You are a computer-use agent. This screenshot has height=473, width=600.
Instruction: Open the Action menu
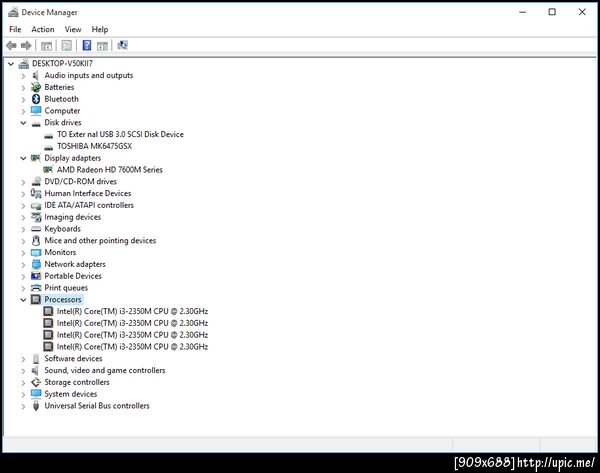tap(43, 29)
